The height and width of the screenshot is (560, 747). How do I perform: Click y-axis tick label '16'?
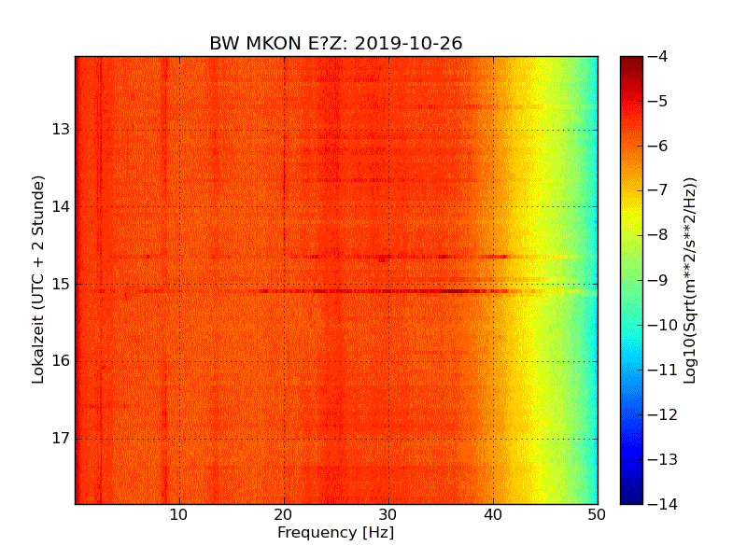tap(61, 361)
